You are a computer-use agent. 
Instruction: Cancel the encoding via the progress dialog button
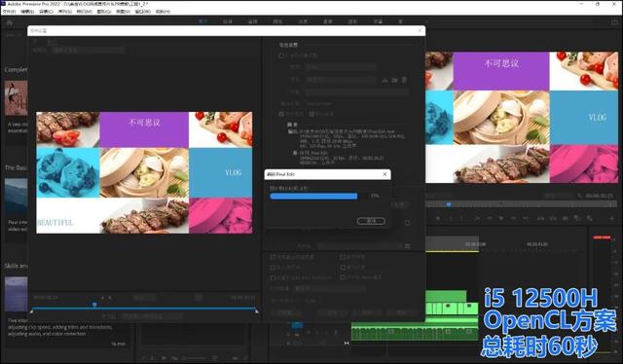[x=371, y=221]
